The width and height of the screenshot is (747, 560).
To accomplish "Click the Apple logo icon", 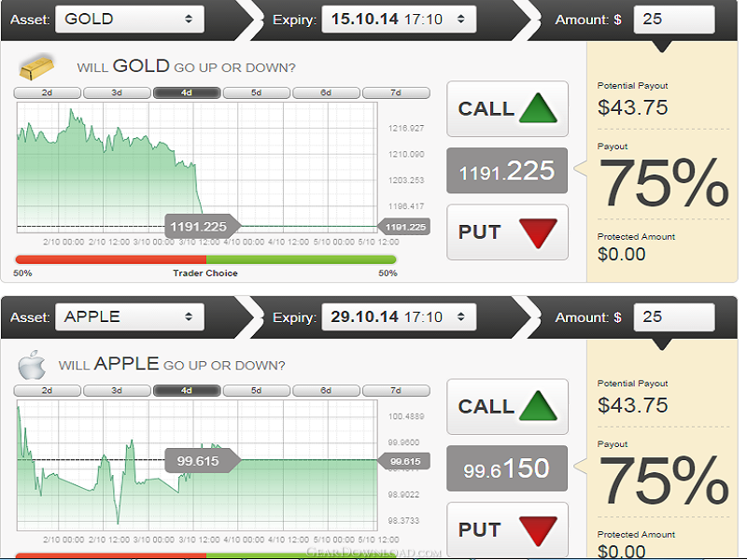I will click(x=32, y=365).
